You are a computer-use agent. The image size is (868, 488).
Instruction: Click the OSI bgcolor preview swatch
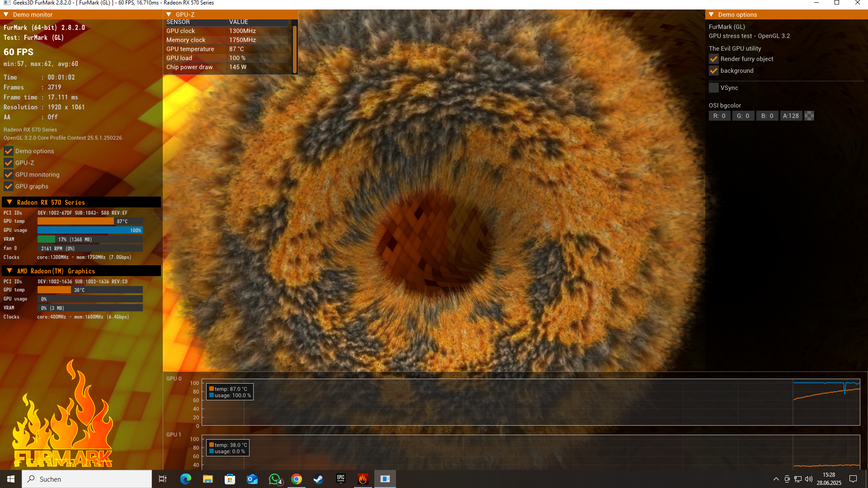tap(809, 116)
